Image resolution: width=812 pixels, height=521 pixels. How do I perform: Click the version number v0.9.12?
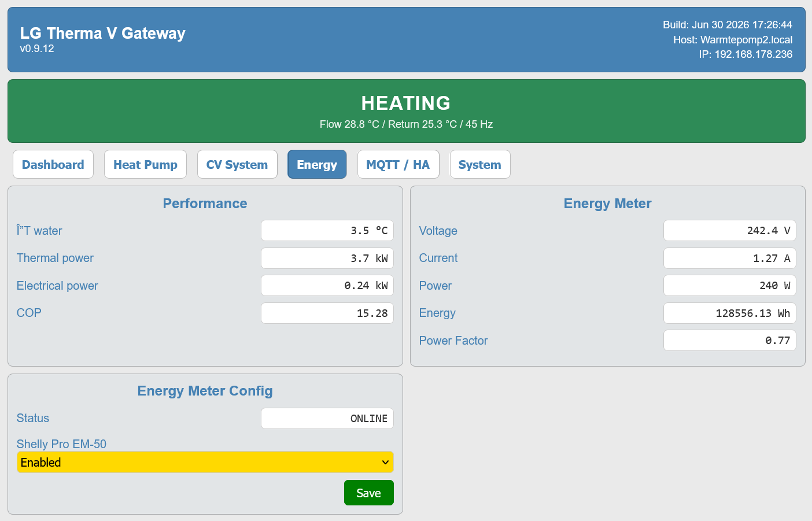click(x=37, y=49)
